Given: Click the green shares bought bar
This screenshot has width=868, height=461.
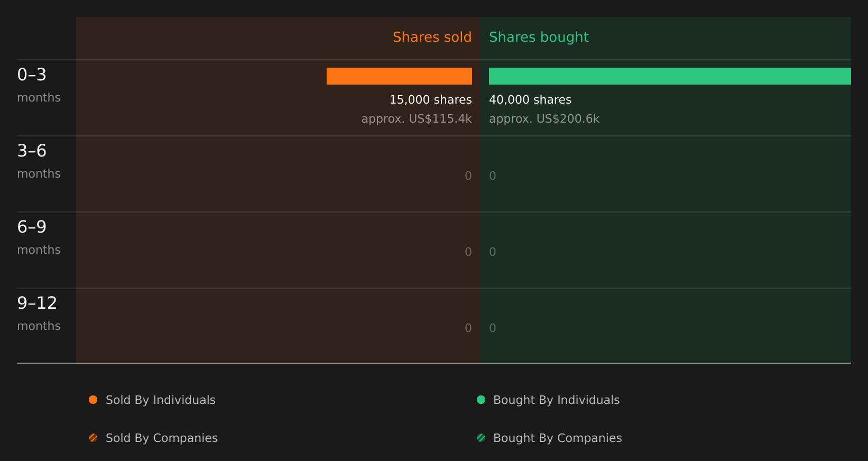Looking at the screenshot, I should (670, 76).
